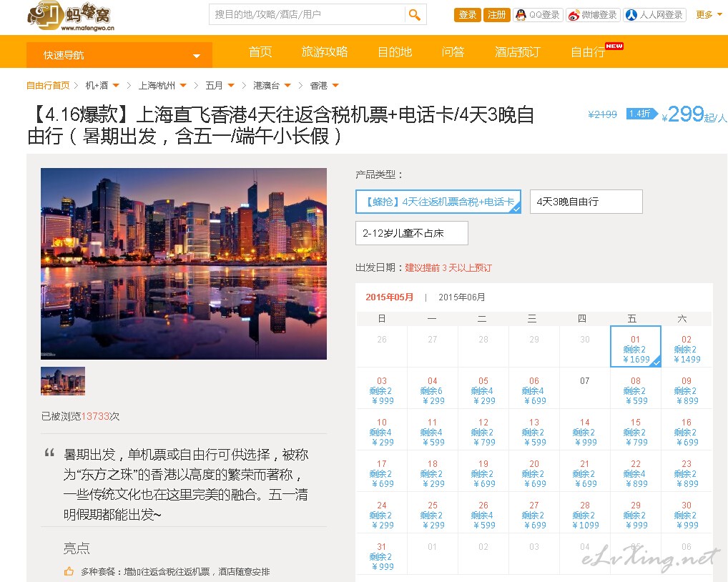Switch calendar to 2015年05月 tab

pyautogui.click(x=390, y=297)
